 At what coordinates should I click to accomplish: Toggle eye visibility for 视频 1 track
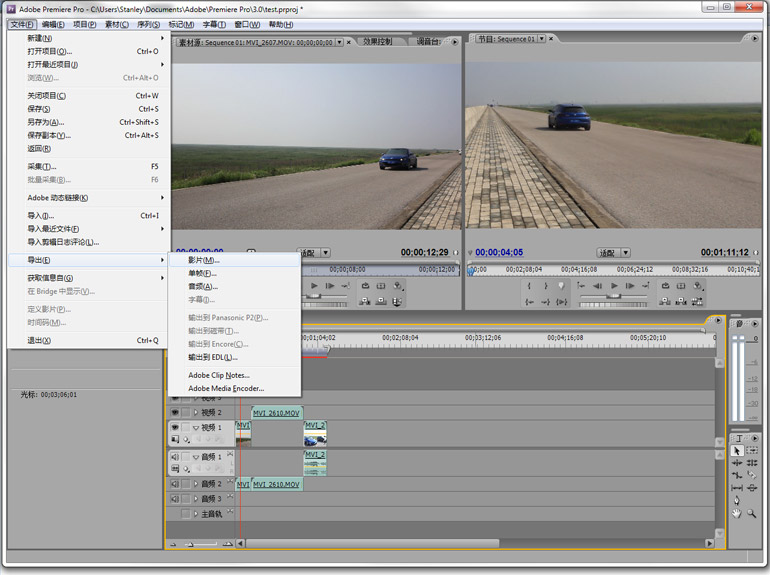point(175,427)
